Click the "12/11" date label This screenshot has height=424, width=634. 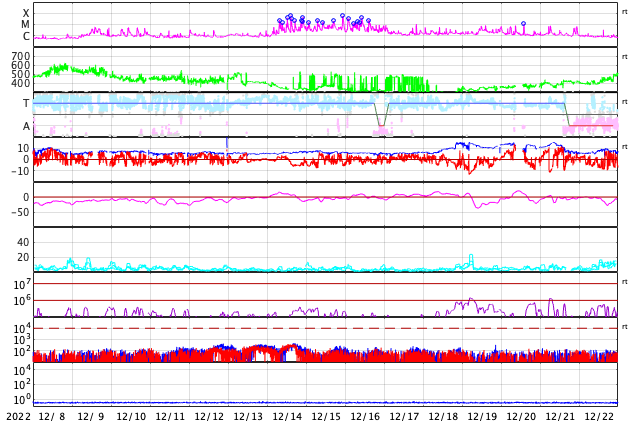tap(170, 416)
